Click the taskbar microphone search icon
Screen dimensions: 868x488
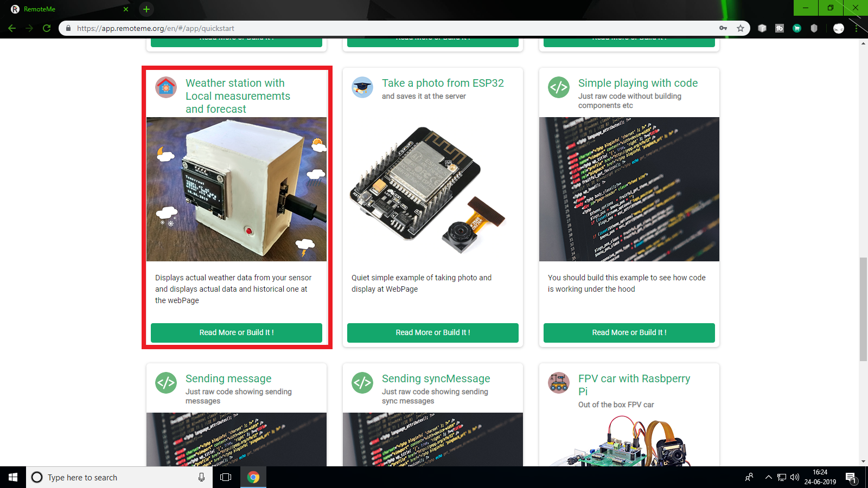201,477
